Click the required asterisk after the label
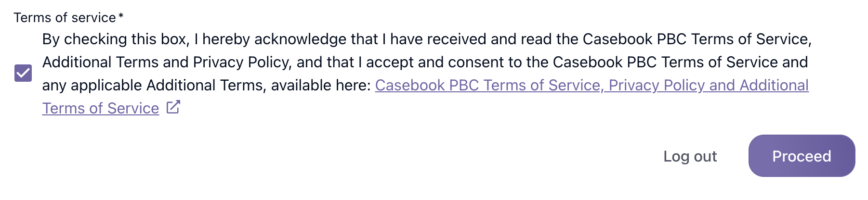868x200 pixels. click(x=121, y=17)
